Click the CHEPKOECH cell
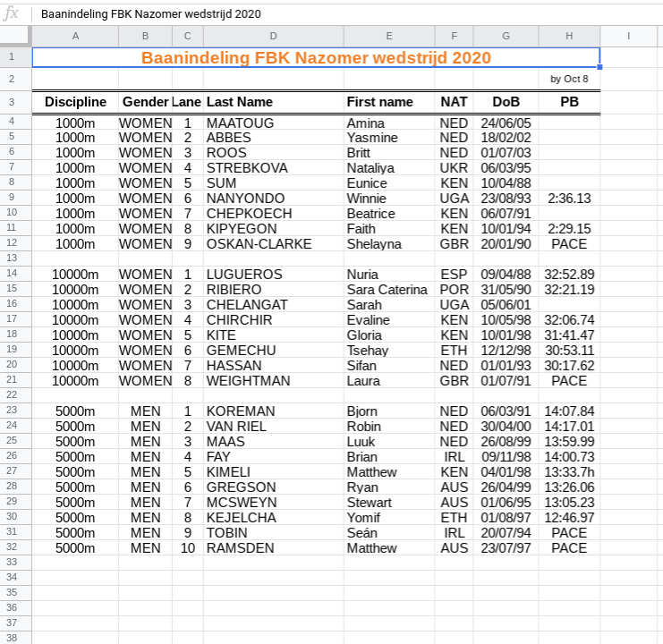This screenshot has height=644, width=663. coord(274,214)
